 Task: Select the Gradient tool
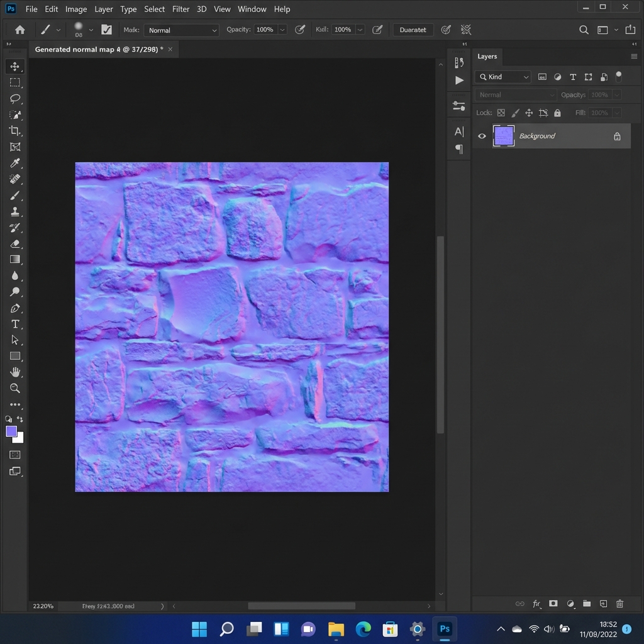(x=15, y=260)
